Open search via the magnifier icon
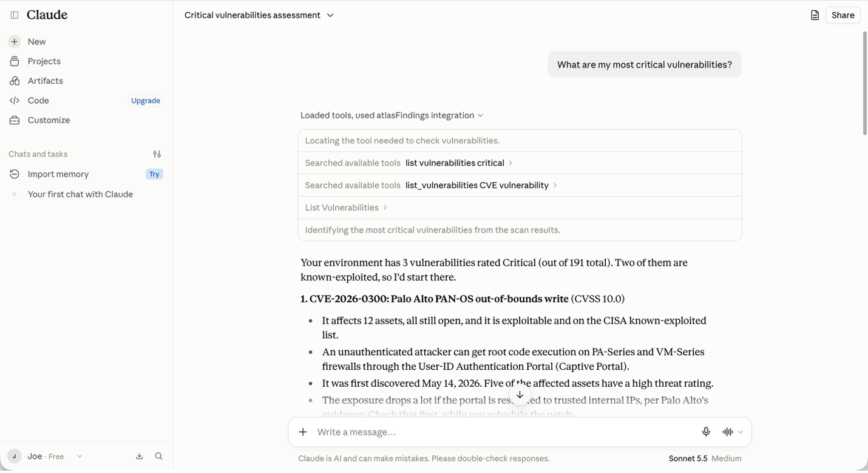The image size is (868, 473). [159, 456]
